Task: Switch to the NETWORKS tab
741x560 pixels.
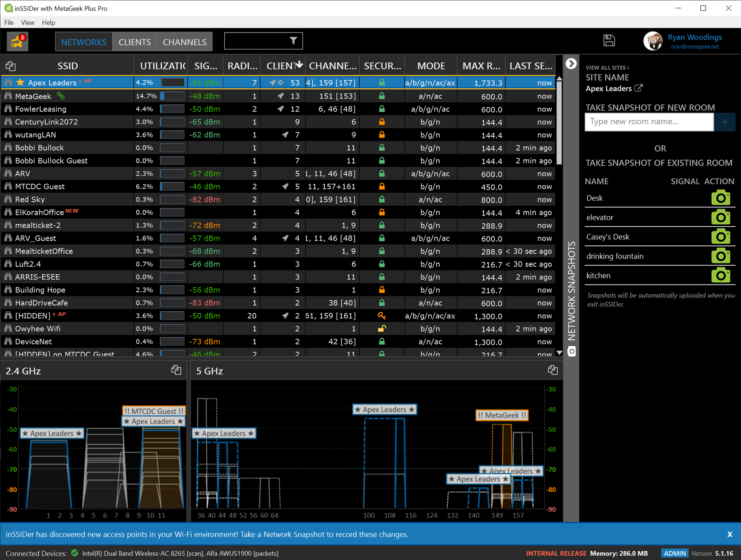Action: (x=84, y=42)
